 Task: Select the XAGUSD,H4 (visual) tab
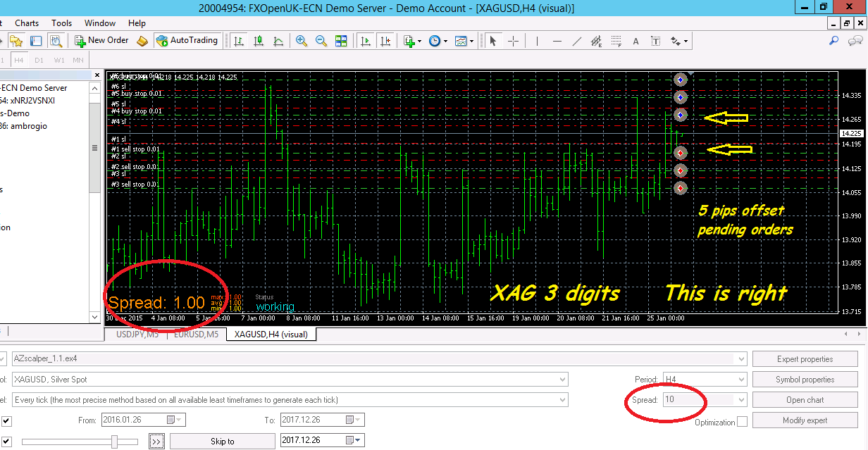[x=271, y=334]
